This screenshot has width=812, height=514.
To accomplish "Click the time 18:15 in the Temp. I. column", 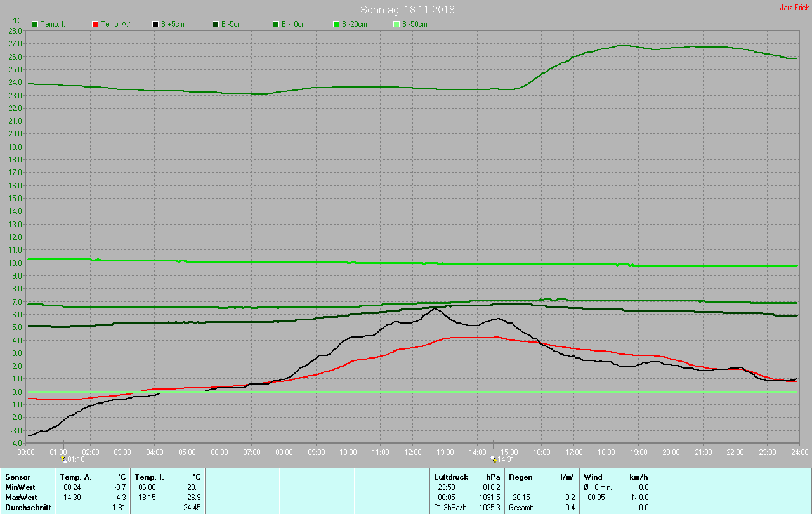I will click(x=147, y=497).
